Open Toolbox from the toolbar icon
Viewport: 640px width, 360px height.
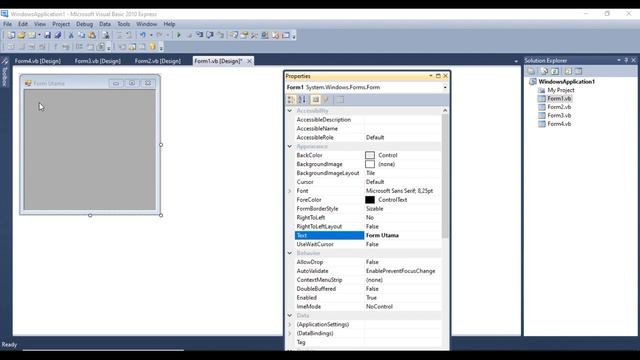tap(255, 36)
